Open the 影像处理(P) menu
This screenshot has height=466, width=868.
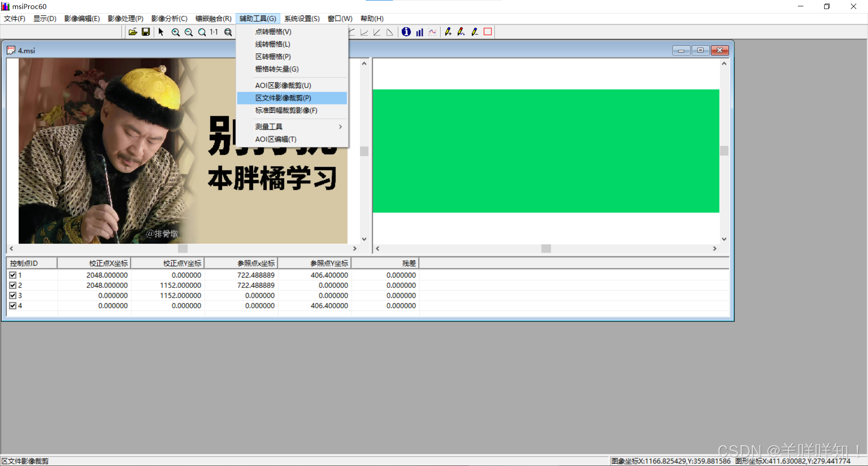coord(126,19)
